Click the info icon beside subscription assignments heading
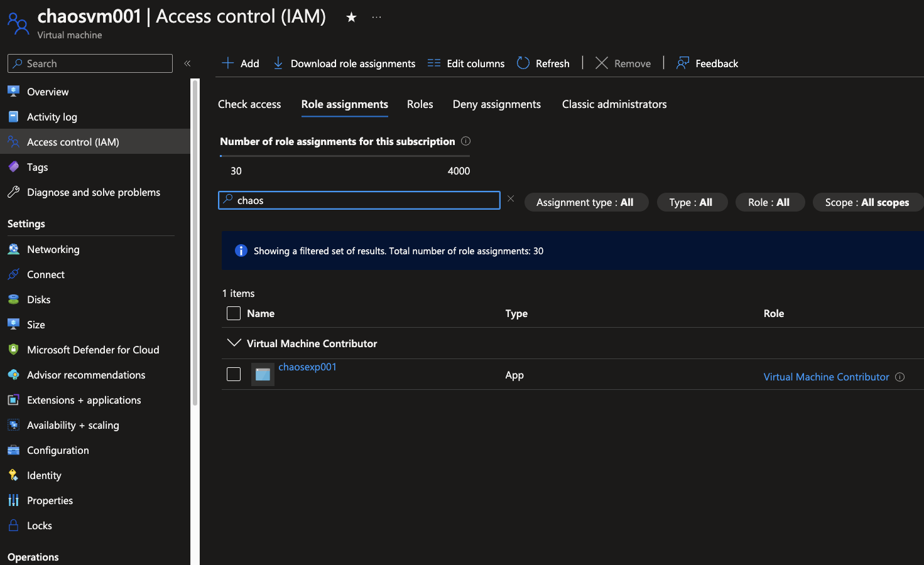The height and width of the screenshot is (565, 924). [x=465, y=141]
